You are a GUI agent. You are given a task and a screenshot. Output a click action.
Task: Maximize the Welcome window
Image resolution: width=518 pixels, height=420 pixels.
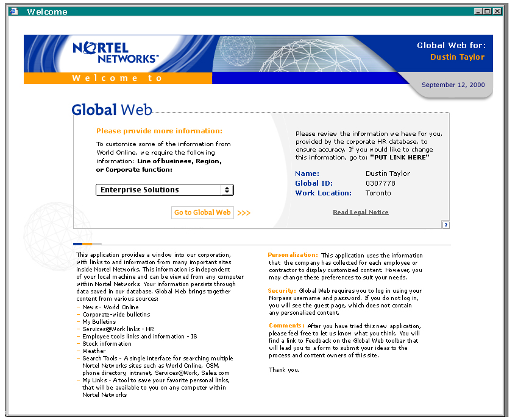coord(487,11)
